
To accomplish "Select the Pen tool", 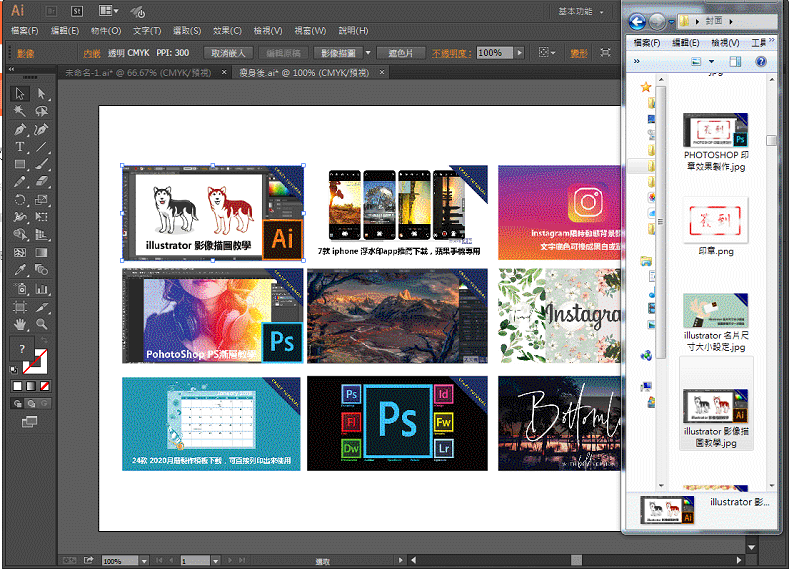I will 20,129.
